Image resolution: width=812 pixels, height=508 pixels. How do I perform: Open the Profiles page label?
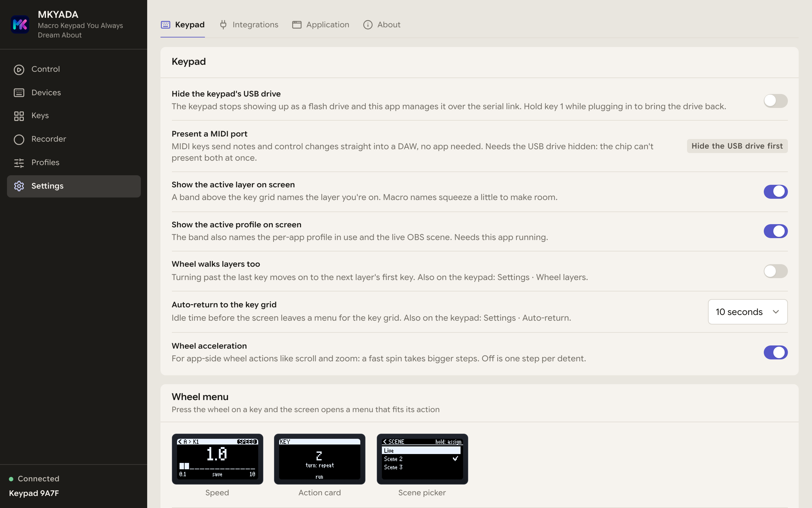click(x=46, y=163)
